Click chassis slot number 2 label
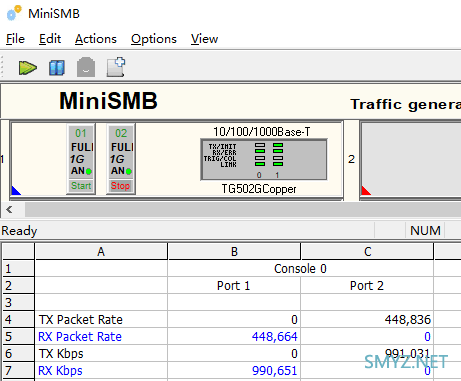Screen dimensions: 461x381 tap(351, 159)
